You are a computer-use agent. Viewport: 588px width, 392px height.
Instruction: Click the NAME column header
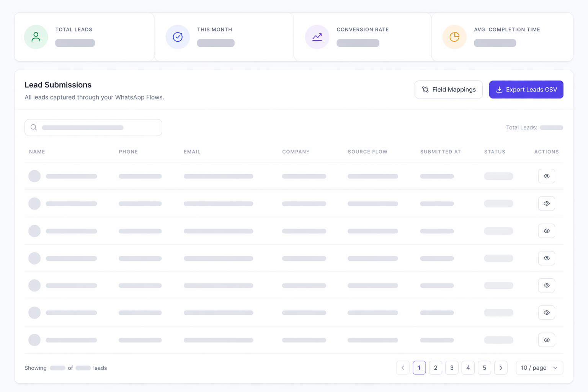pos(37,152)
